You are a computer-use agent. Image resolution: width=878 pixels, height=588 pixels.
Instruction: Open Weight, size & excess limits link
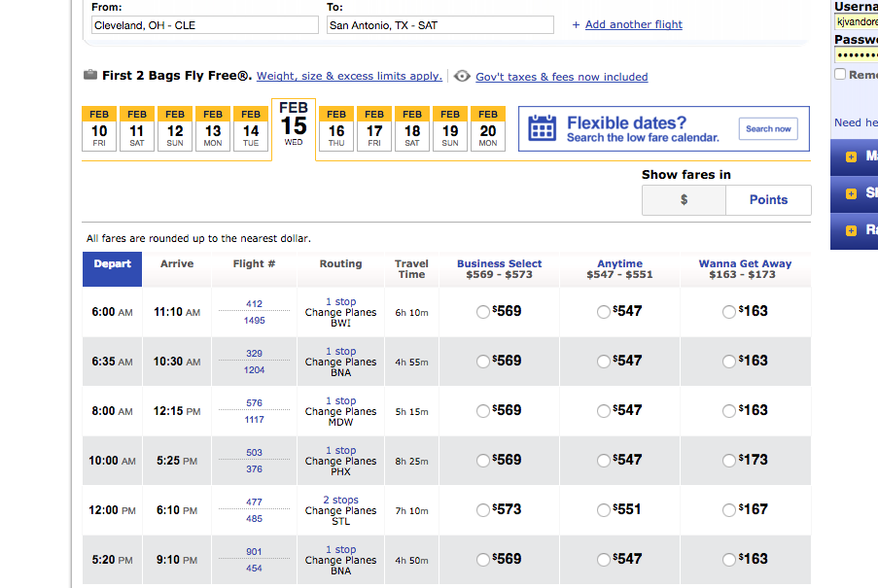coord(349,76)
